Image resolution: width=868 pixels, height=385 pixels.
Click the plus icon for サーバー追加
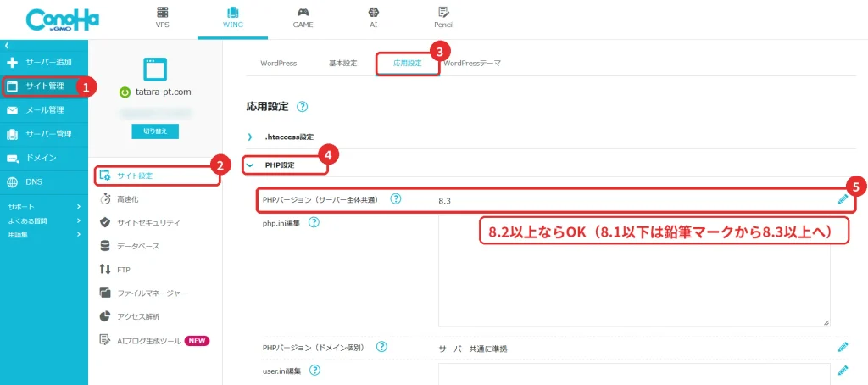pyautogui.click(x=12, y=62)
